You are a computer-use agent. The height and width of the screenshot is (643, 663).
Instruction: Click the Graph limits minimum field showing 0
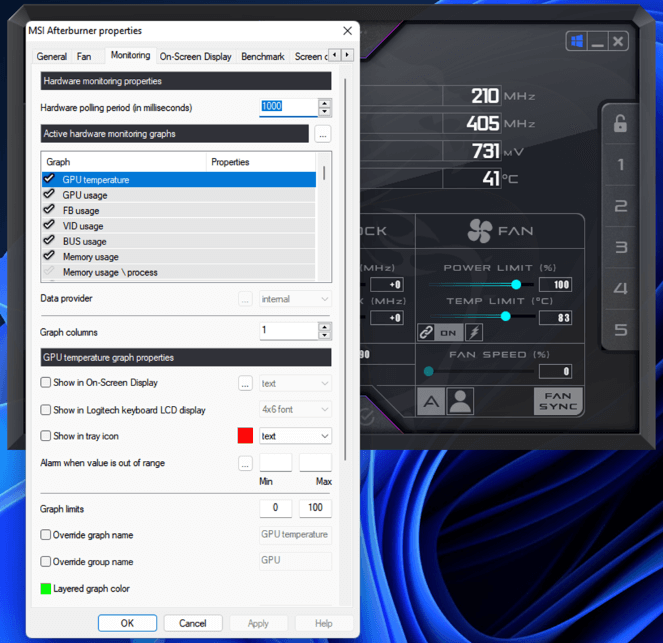point(275,508)
